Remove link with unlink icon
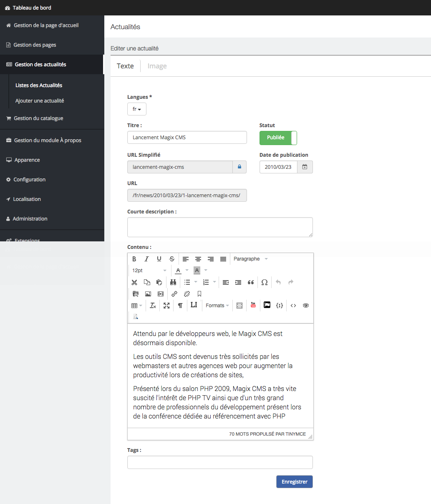The height and width of the screenshot is (504, 431). (x=187, y=294)
